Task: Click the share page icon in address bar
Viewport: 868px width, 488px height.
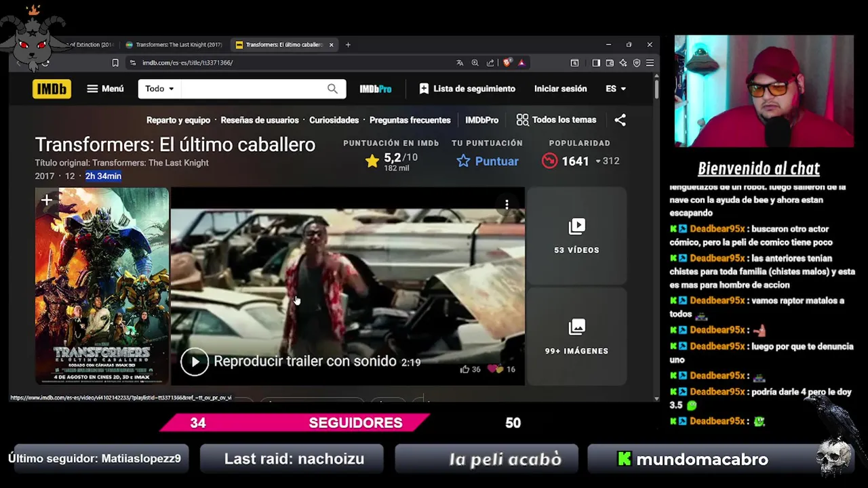Action: click(490, 63)
